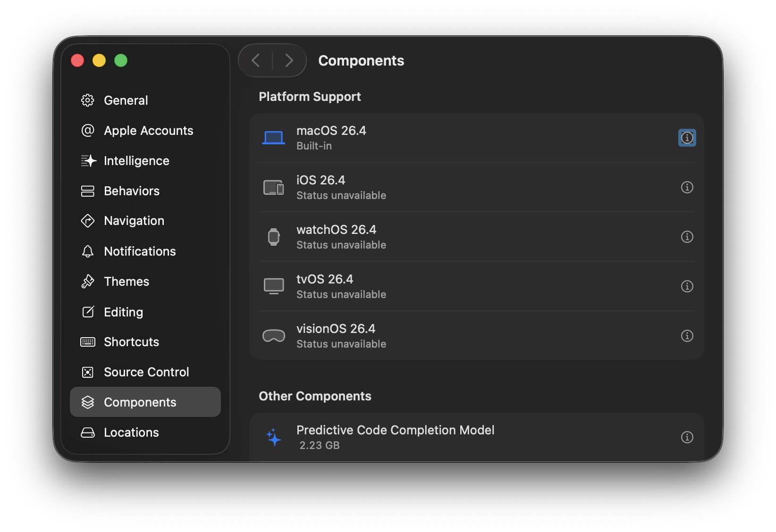This screenshot has height=532, width=776.
Task: Click the General gear icon
Action: click(x=88, y=100)
